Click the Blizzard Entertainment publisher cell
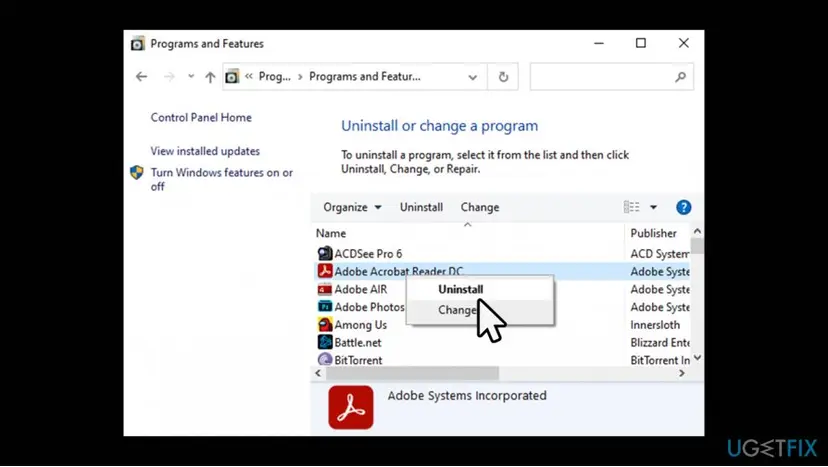The height and width of the screenshot is (467, 828). tap(660, 342)
